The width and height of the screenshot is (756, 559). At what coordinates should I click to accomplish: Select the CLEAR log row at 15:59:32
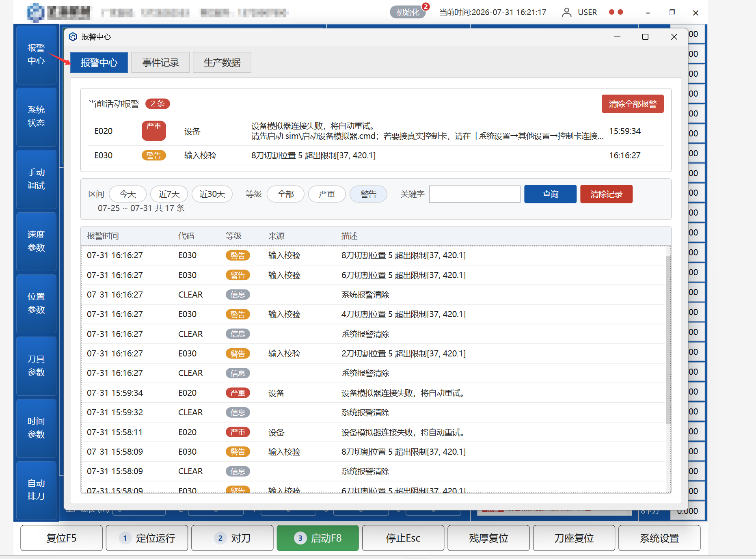pyautogui.click(x=374, y=412)
